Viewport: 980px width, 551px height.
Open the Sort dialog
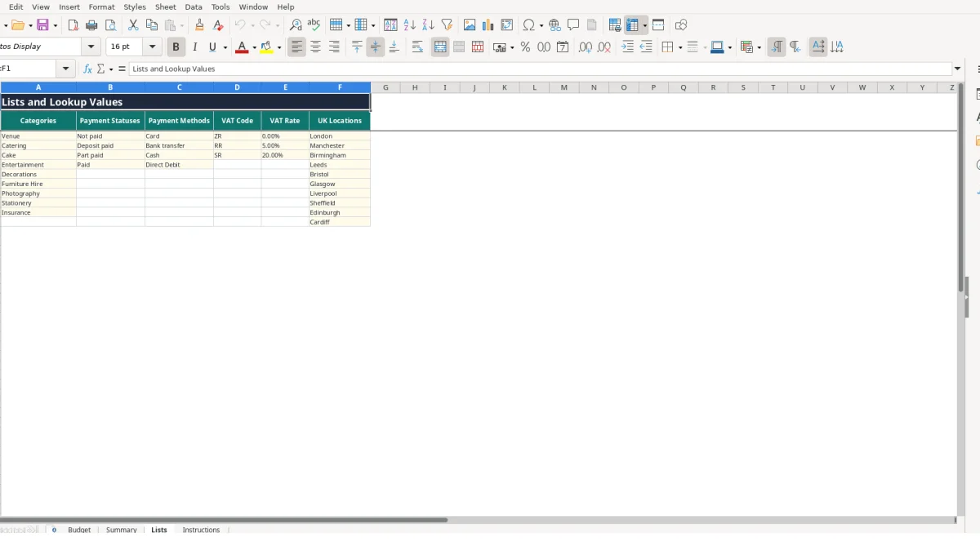[390, 25]
